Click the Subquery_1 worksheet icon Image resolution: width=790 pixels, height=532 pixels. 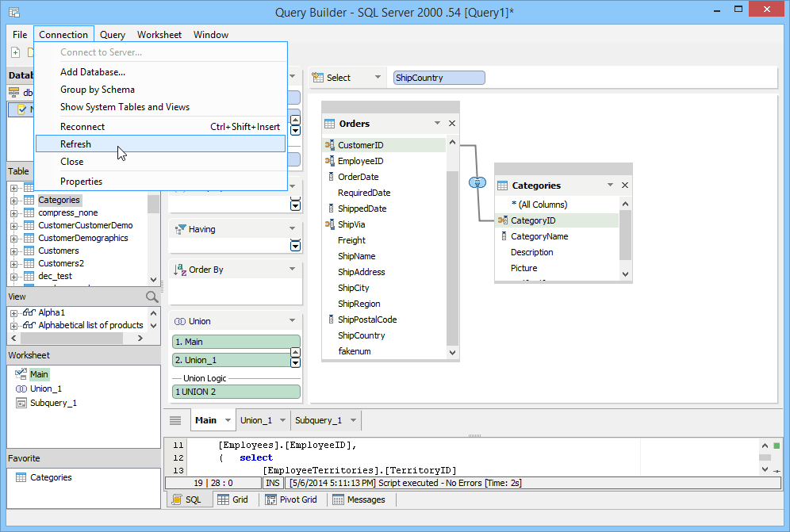tap(21, 403)
